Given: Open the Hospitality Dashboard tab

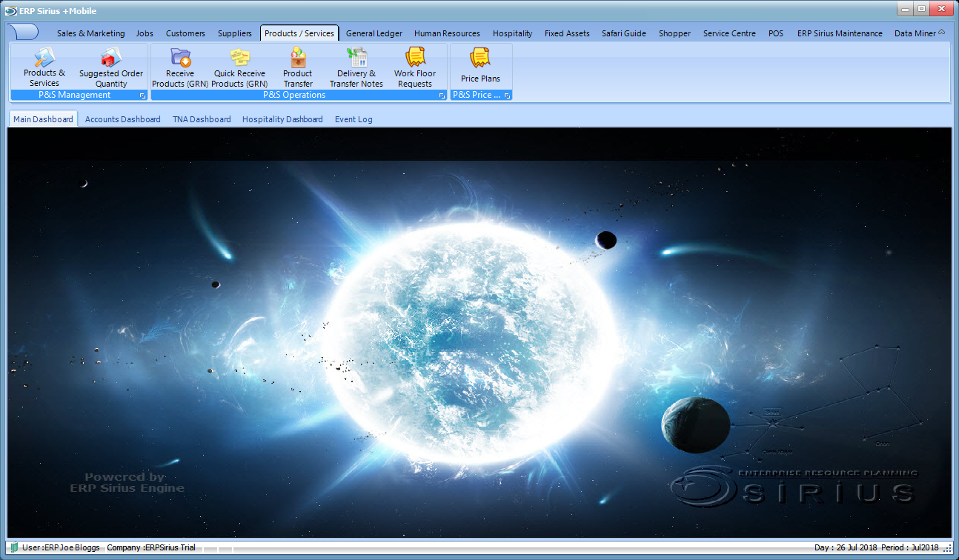Looking at the screenshot, I should (x=282, y=119).
